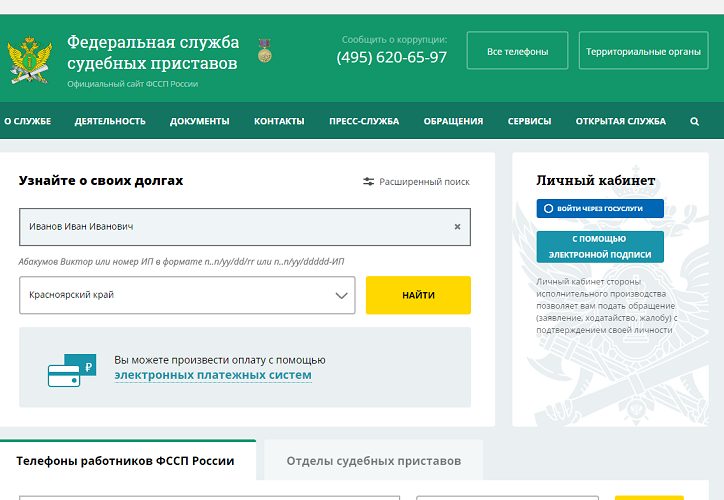Click the name field containing Иванов Иван Иванович
The image size is (724, 500).
pyautogui.click(x=245, y=227)
